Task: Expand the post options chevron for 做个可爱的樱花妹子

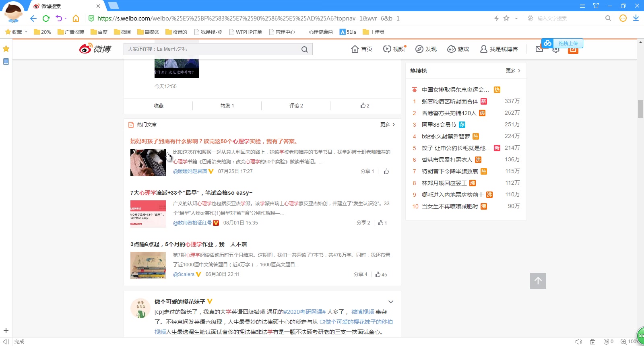Action: 390,302
